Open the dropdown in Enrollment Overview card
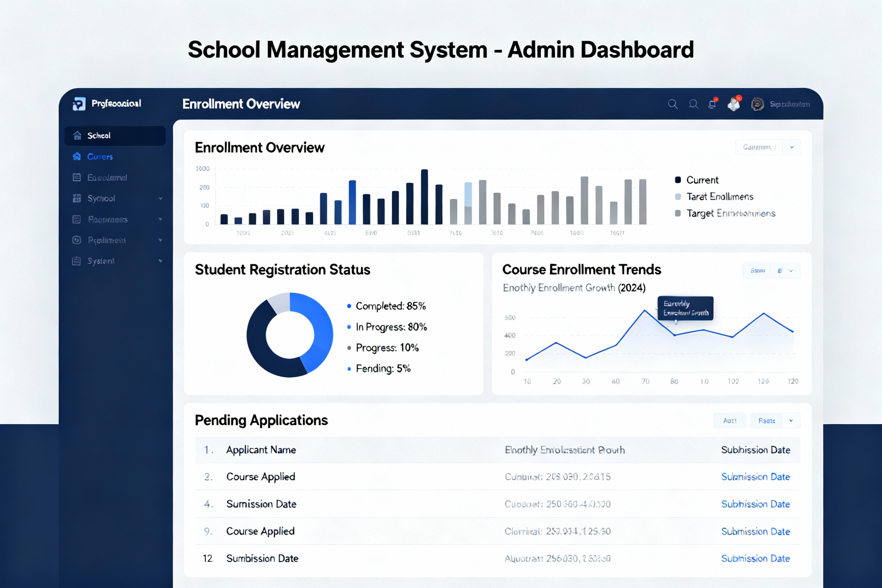 point(792,147)
